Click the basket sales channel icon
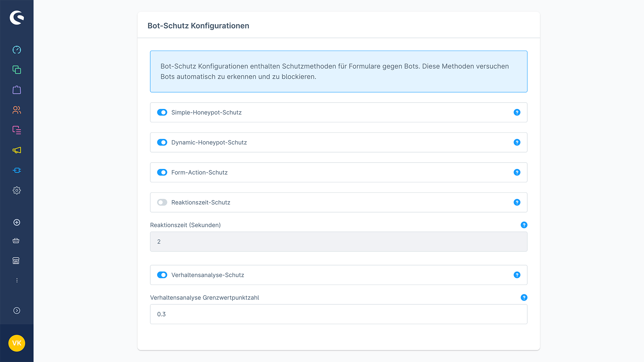This screenshot has width=644, height=362. coord(16,241)
